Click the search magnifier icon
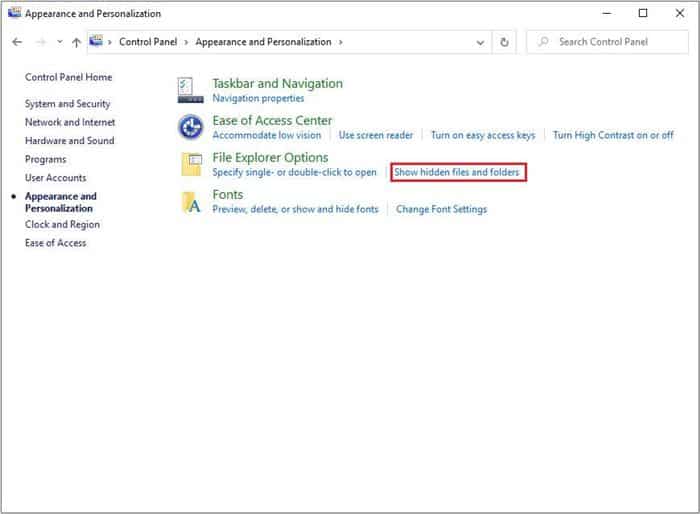The height and width of the screenshot is (514, 700). coord(543,42)
